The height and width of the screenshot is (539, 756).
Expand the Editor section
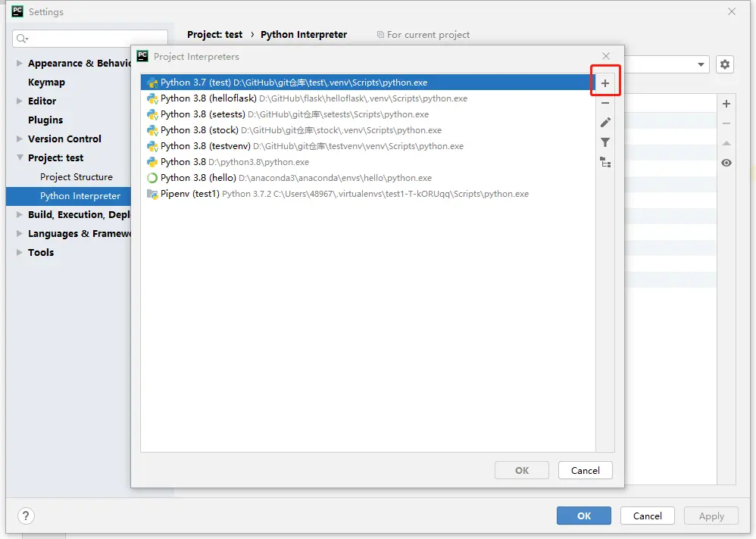pos(19,101)
